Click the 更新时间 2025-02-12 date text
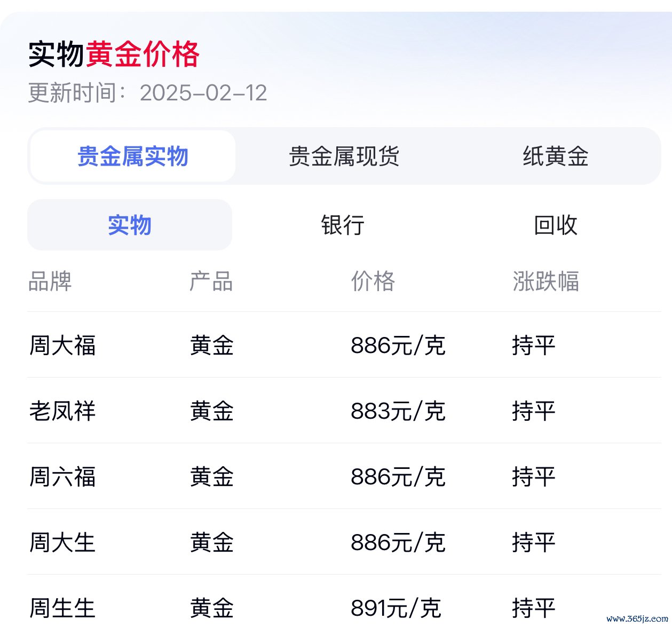 147,93
